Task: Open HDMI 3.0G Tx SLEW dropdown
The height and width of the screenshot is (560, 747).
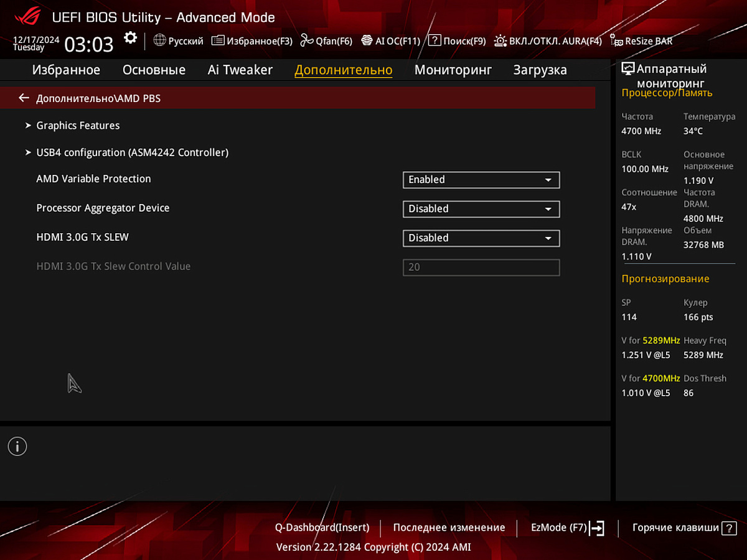Action: pos(481,238)
